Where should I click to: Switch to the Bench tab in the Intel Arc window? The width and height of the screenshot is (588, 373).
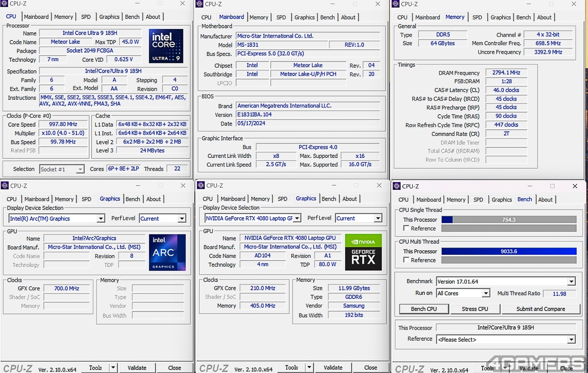tap(133, 199)
